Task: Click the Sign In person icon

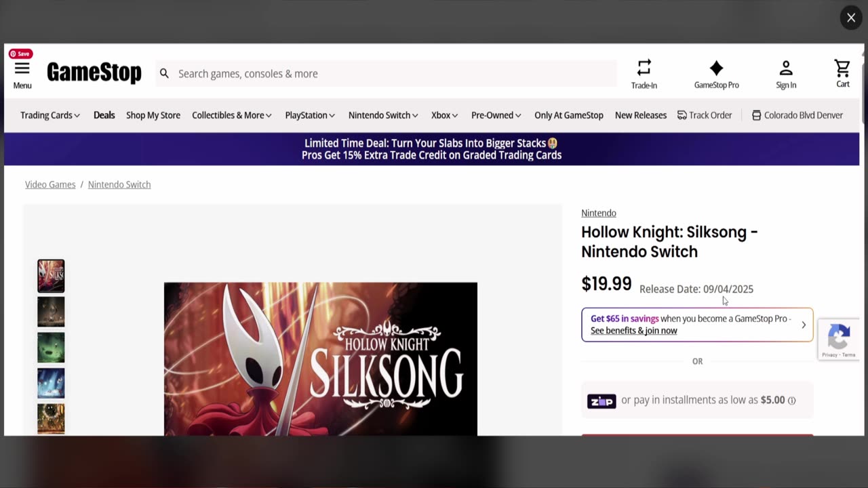Action: (x=786, y=68)
